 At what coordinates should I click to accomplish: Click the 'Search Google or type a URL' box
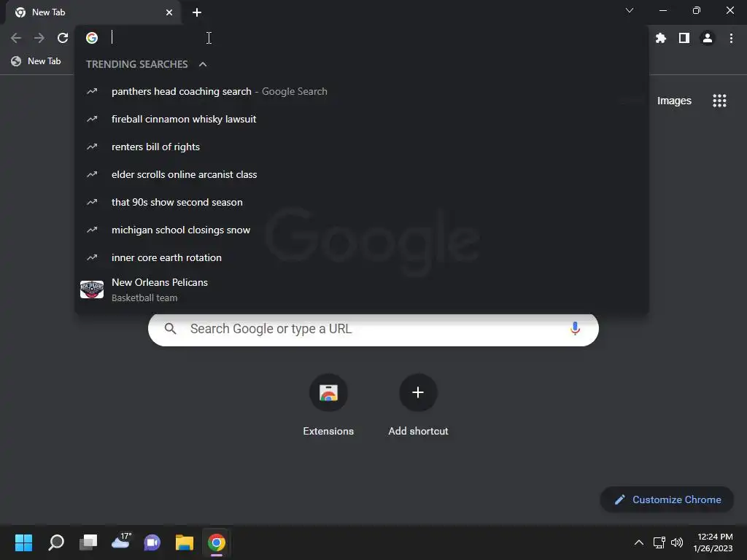pos(373,329)
